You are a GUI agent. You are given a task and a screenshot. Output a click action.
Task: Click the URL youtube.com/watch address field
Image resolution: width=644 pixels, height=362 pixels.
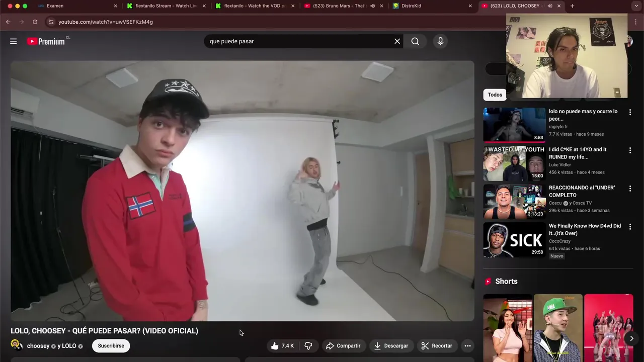click(106, 22)
